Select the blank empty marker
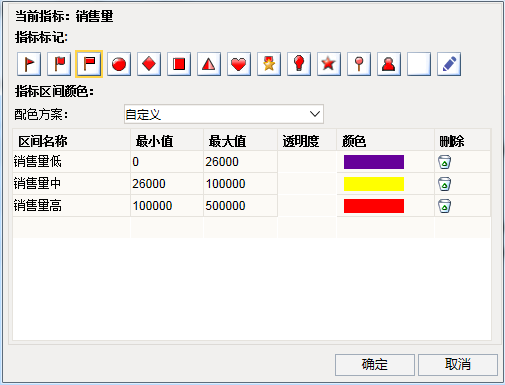This screenshot has width=505, height=385. 419,64
